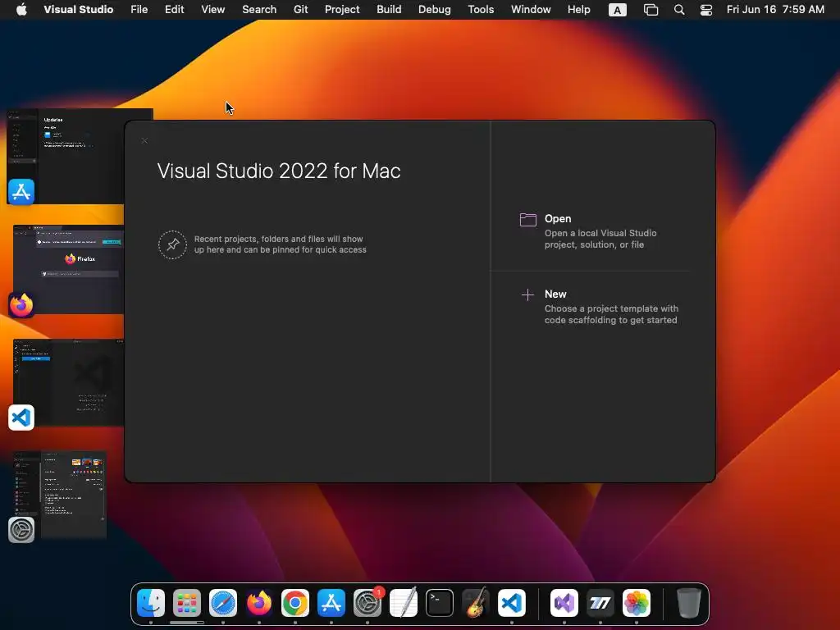The image size is (840, 630).
Task: Close the Visual Studio start window
Action: (144, 141)
